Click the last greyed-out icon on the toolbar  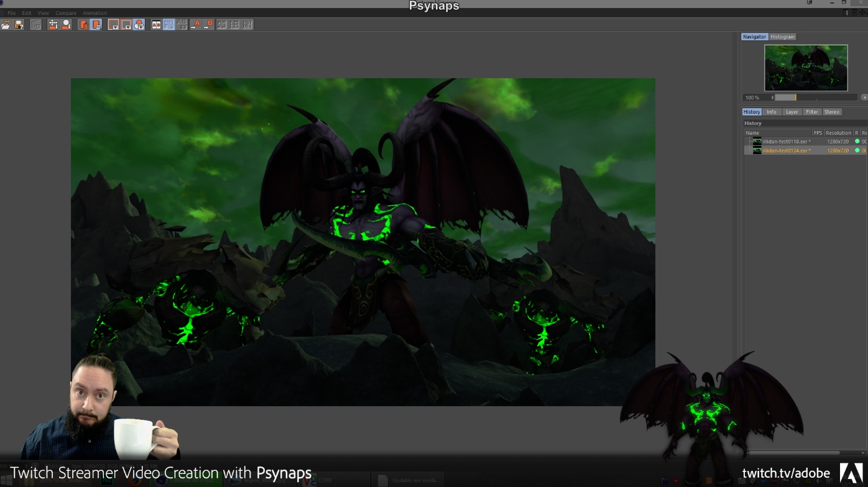247,25
